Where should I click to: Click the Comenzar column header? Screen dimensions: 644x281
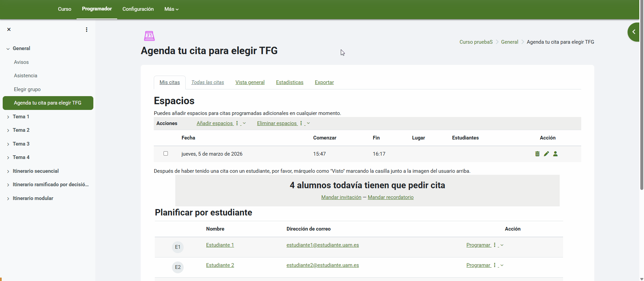click(x=325, y=138)
